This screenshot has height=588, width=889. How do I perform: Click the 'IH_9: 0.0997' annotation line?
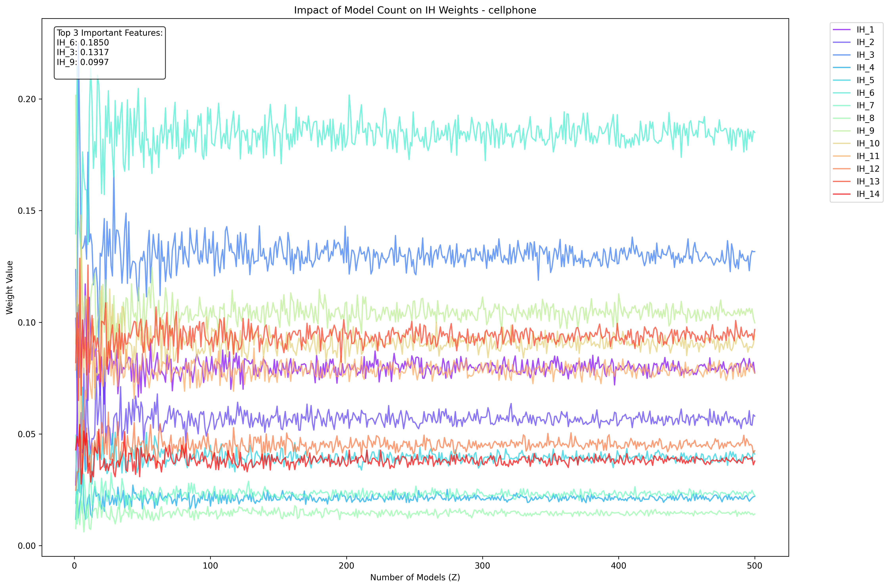[x=83, y=62]
